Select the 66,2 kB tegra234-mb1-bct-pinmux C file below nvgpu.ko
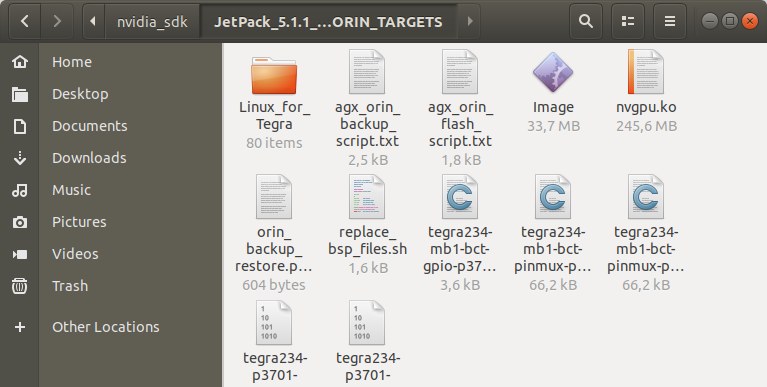The image size is (767, 387). point(646,197)
